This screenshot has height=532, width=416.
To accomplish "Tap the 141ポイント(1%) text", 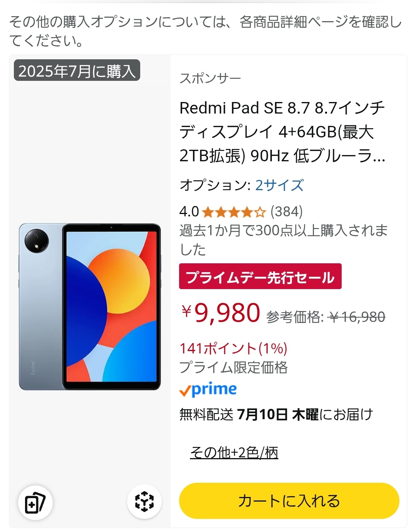I will 233,348.
